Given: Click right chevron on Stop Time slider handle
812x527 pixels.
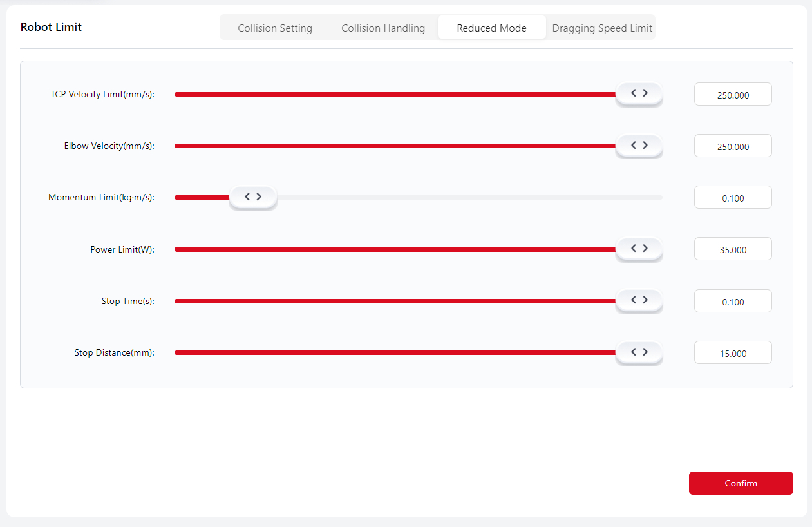Looking at the screenshot, I should click(x=645, y=300).
